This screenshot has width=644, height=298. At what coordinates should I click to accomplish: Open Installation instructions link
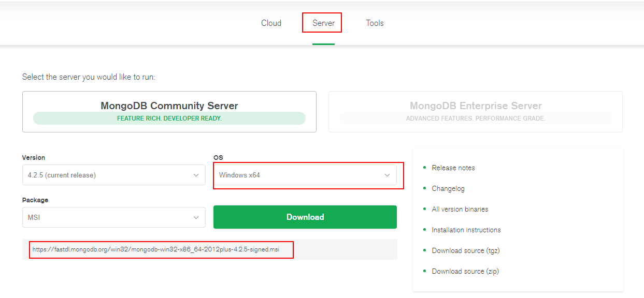(466, 230)
